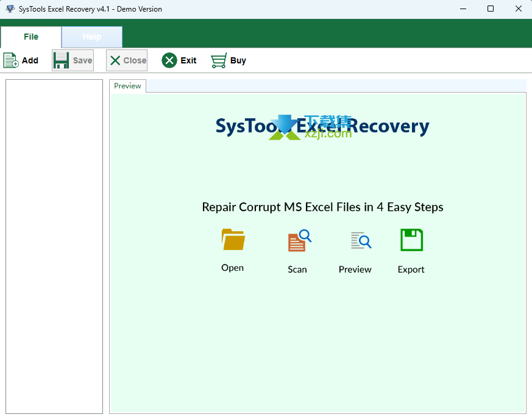Click the green Export disk icon
The image size is (532, 417).
click(x=411, y=240)
